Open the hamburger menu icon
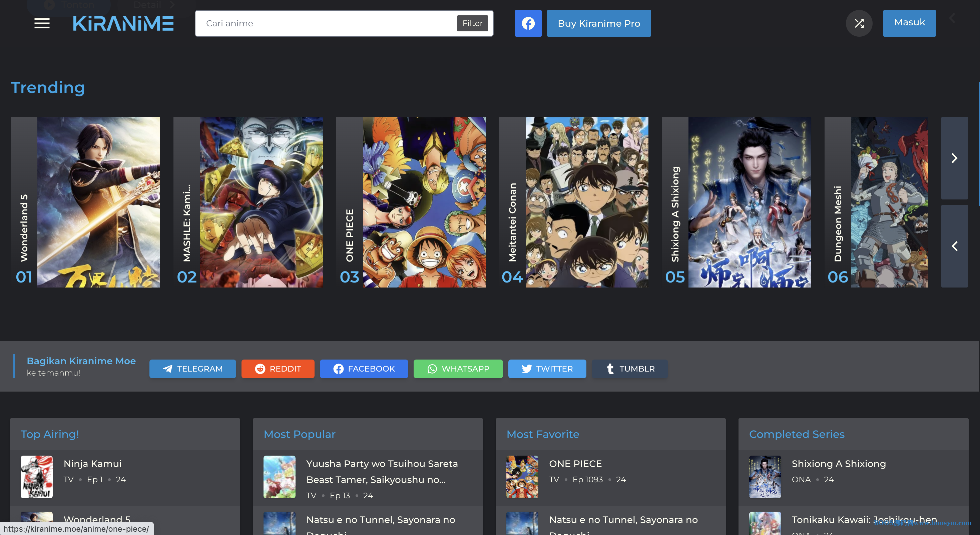Viewport: 980px width, 535px height. 42,23
